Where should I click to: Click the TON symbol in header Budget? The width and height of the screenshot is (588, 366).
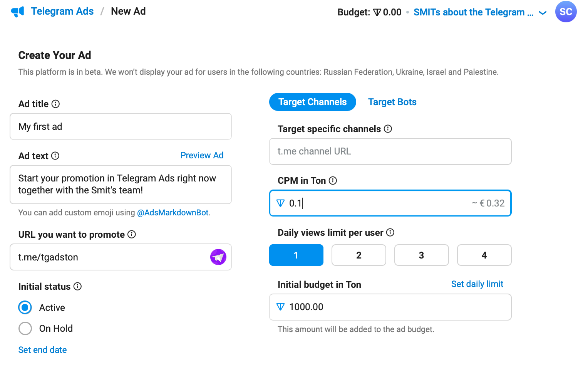377,12
